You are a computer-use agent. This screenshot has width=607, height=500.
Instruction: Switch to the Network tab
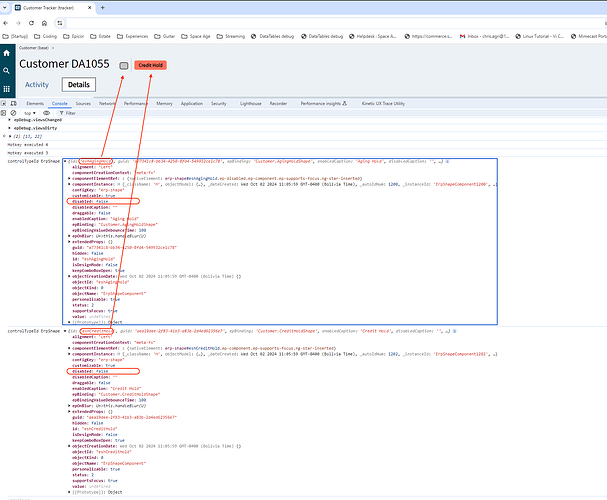click(x=107, y=104)
